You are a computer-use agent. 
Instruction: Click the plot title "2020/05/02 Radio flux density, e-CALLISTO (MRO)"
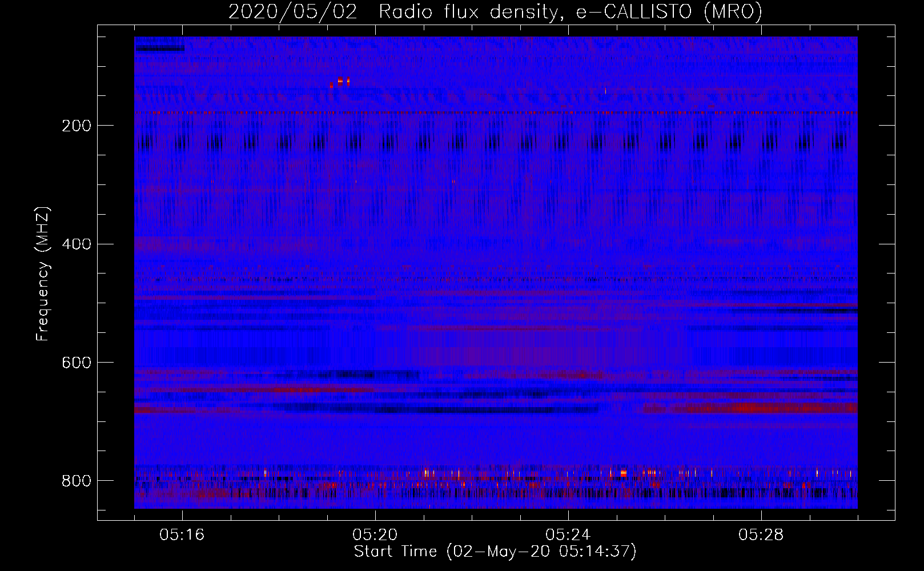pos(495,11)
